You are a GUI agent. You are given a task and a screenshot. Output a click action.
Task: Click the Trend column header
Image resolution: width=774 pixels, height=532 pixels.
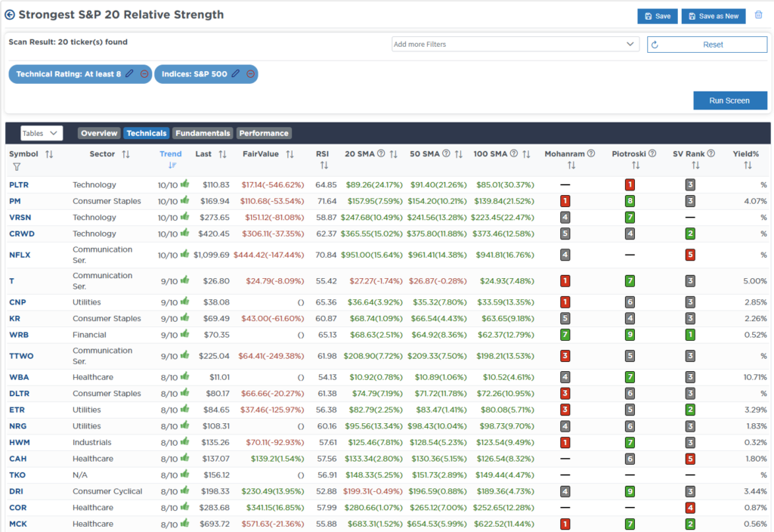170,154
